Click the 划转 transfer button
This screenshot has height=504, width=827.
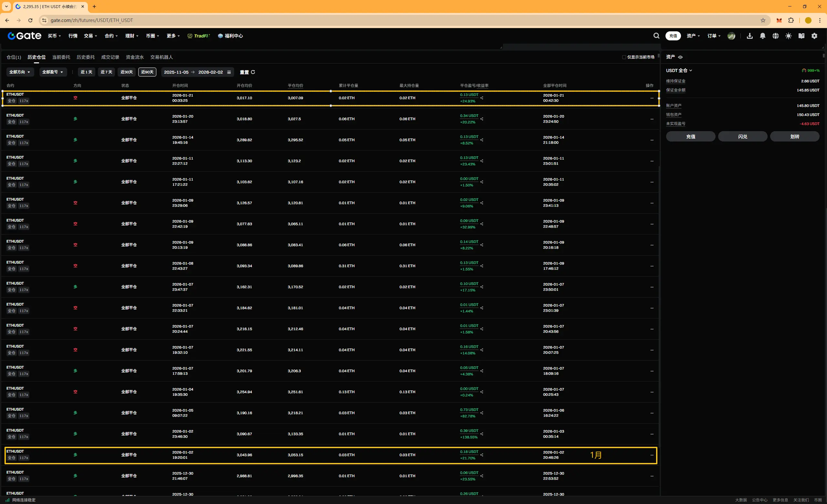(x=794, y=137)
